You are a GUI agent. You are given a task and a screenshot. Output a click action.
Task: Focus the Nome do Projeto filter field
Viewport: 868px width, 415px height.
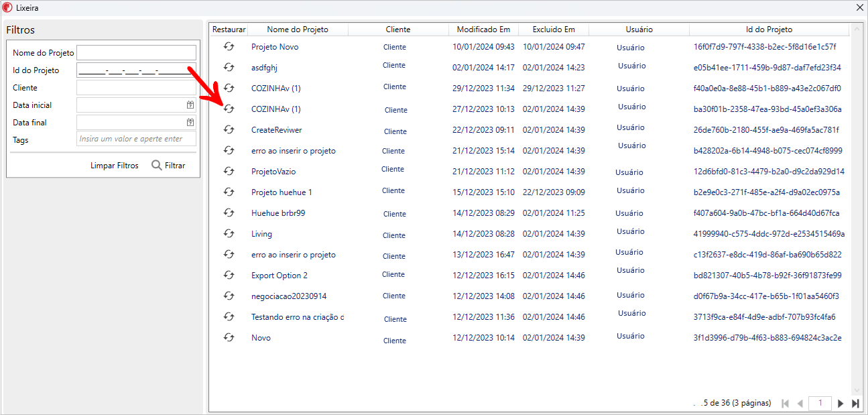point(136,52)
